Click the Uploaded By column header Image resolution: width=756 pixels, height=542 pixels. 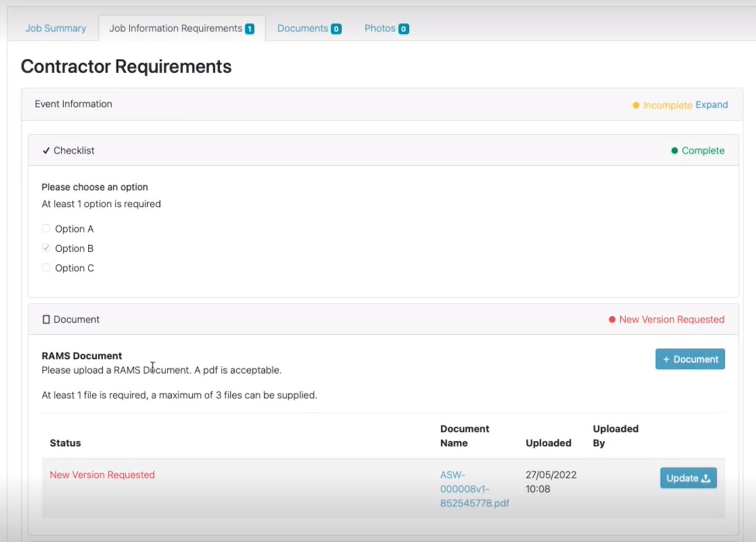pyautogui.click(x=615, y=436)
